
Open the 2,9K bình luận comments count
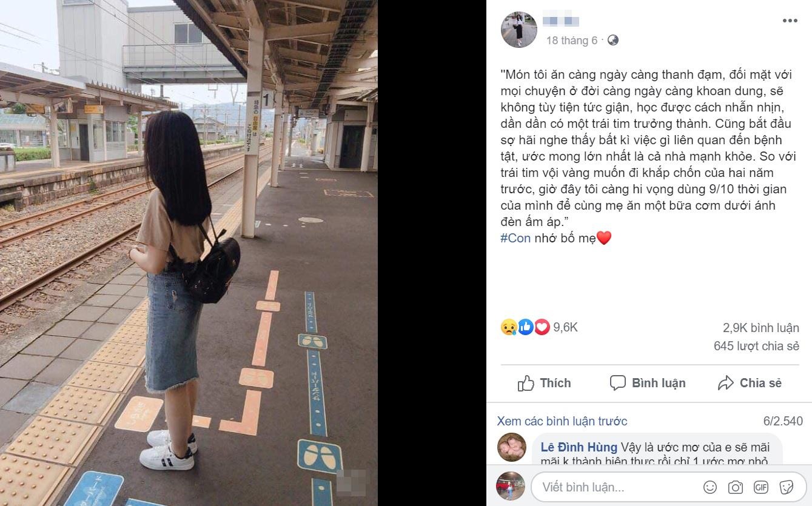click(760, 328)
